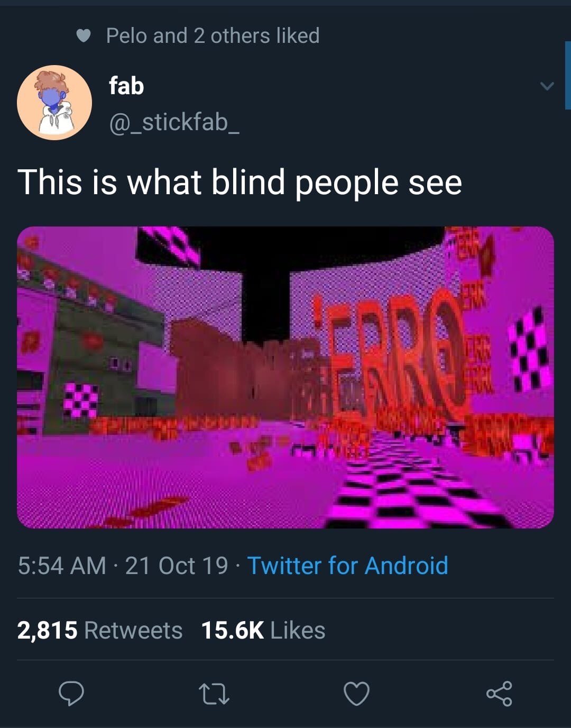The width and height of the screenshot is (571, 728).
Task: Like the tweet with the heart icon
Action: [x=356, y=694]
